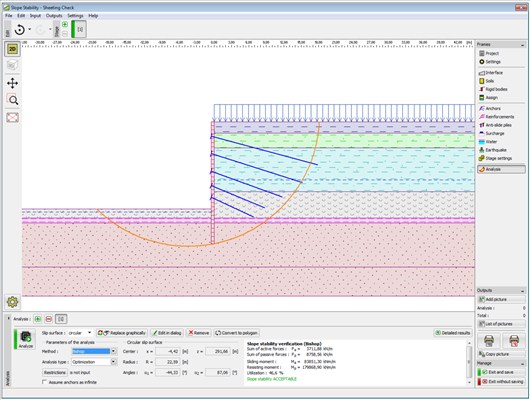The width and height of the screenshot is (530, 400).
Task: Click the Convert to polygon button
Action: (x=237, y=333)
